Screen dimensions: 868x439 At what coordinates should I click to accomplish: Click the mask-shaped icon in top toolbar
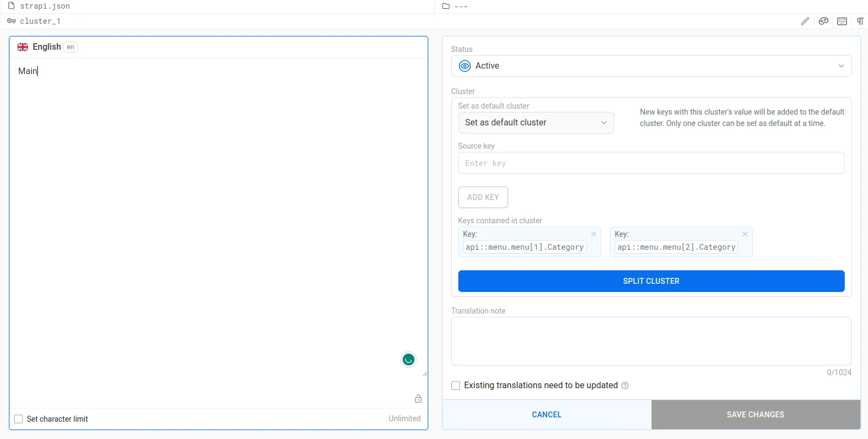point(824,21)
